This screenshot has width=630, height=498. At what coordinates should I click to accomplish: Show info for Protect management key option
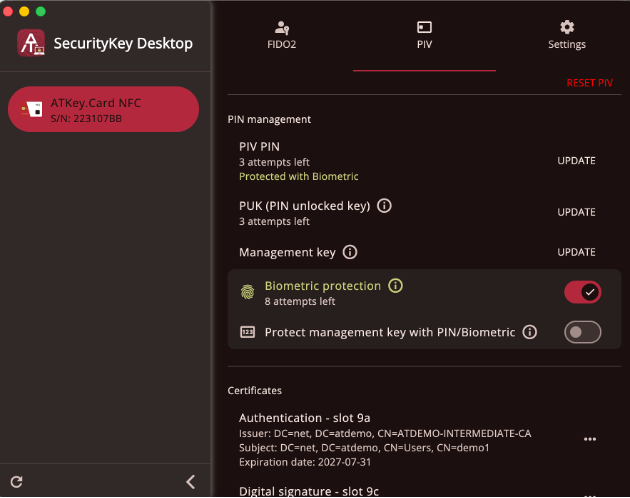[530, 332]
